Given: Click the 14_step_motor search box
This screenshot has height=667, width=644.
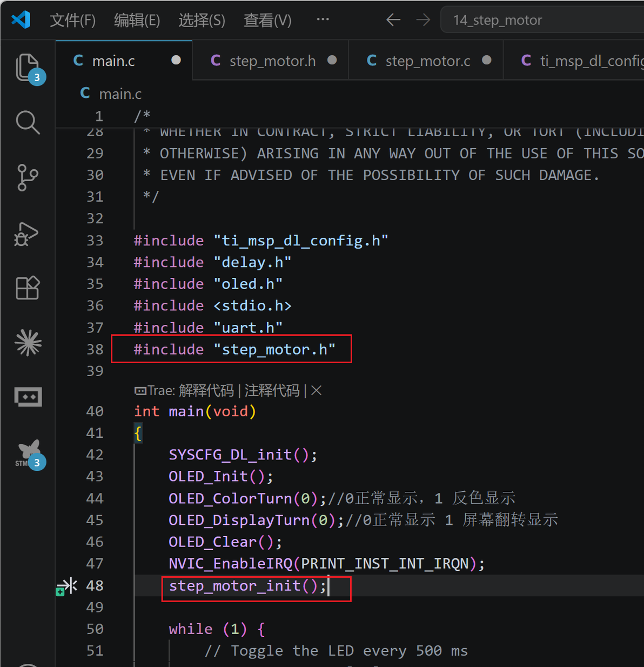Looking at the screenshot, I should point(542,20).
